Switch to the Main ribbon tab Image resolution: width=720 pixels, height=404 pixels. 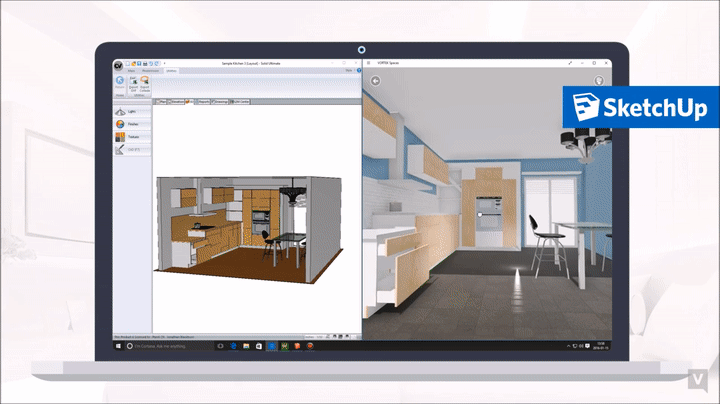pyautogui.click(x=132, y=71)
